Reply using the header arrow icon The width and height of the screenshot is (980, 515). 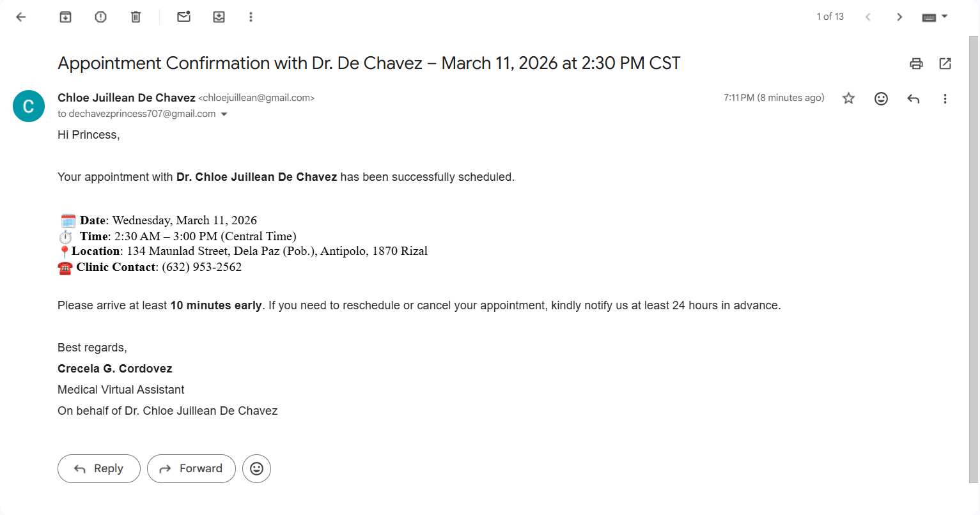(x=913, y=98)
